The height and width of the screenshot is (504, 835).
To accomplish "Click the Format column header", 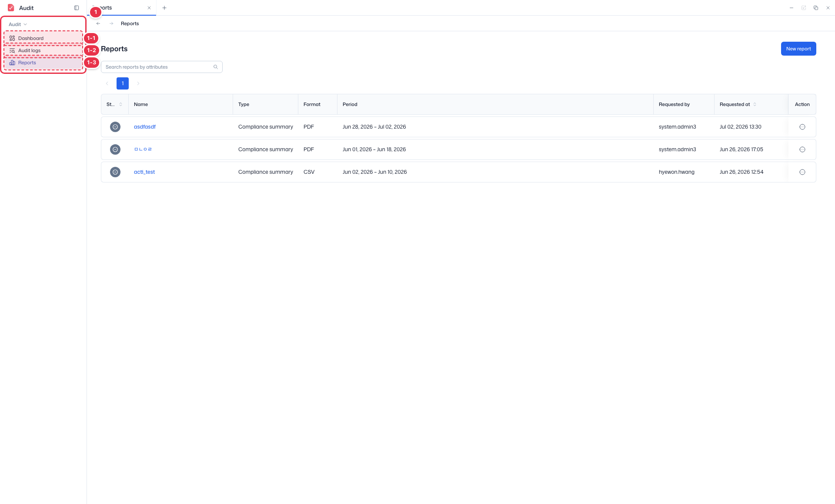I will 318,104.
